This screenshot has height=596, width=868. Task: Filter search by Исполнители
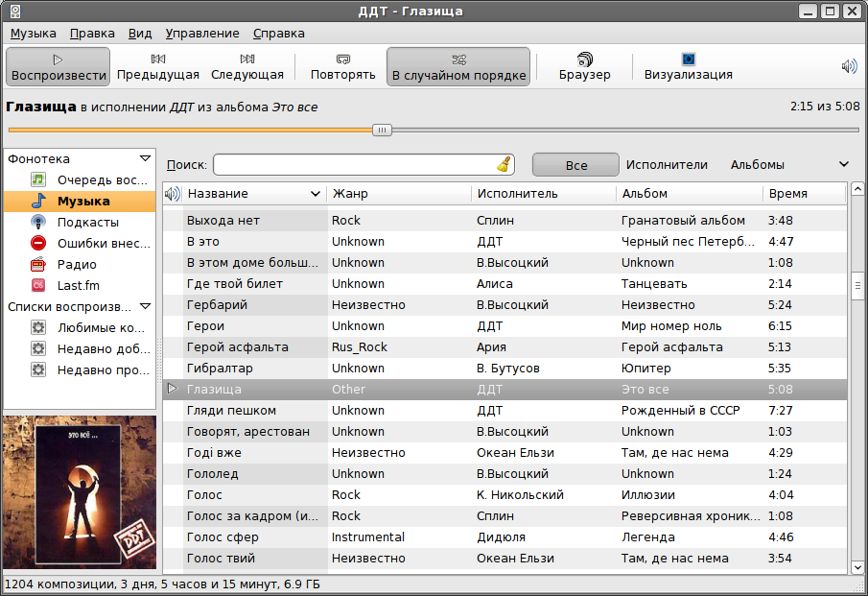point(667,165)
